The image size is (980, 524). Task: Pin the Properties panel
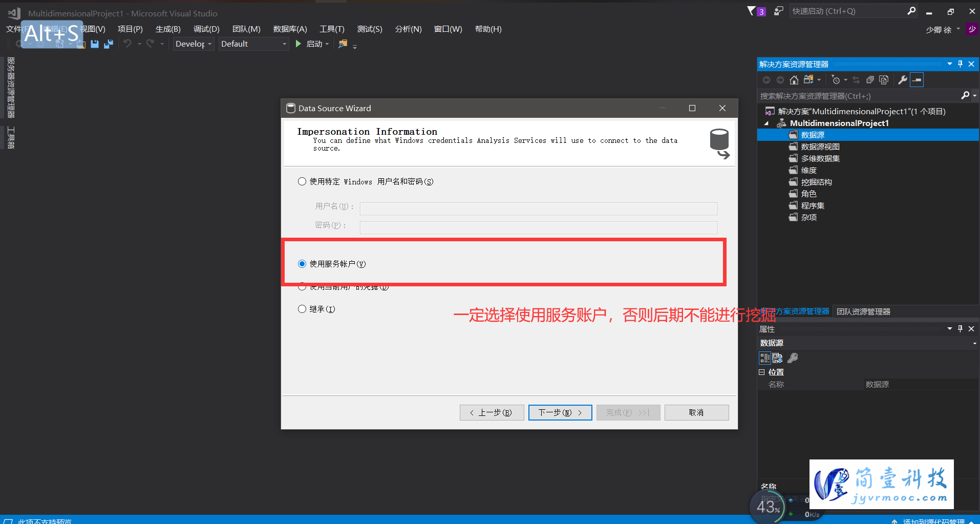[960, 329]
